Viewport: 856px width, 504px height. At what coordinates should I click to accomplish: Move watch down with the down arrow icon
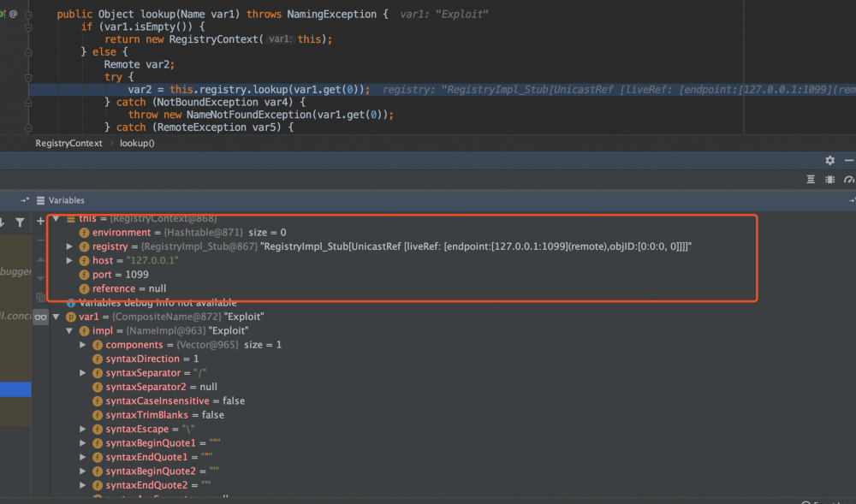coord(40,278)
